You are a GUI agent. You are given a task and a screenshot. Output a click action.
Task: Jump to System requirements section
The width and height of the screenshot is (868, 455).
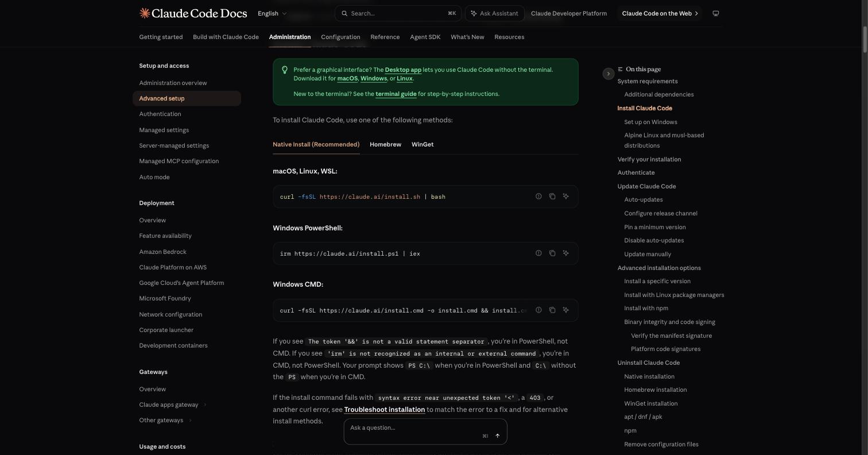tap(648, 82)
